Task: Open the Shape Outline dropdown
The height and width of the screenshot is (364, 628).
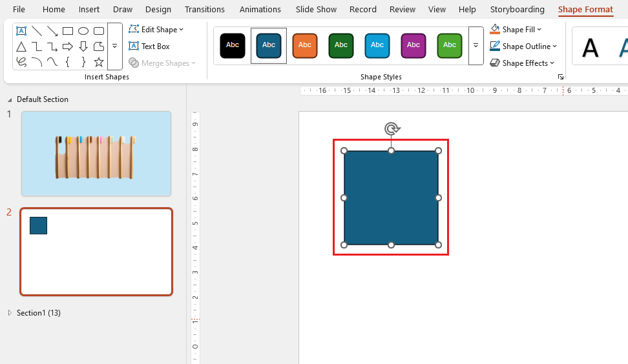Action: [523, 46]
